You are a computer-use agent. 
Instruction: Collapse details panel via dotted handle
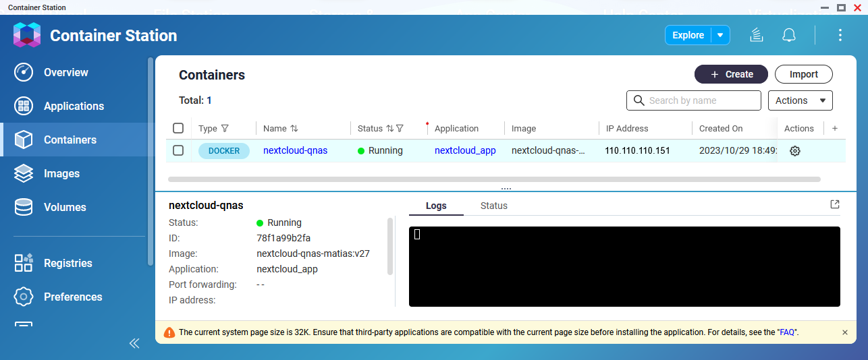tap(506, 189)
